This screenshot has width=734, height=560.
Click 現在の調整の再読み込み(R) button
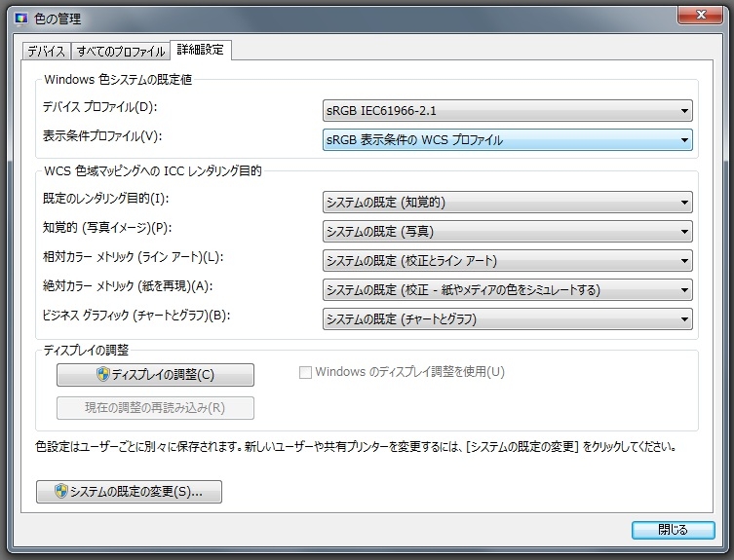pyautogui.click(x=155, y=408)
